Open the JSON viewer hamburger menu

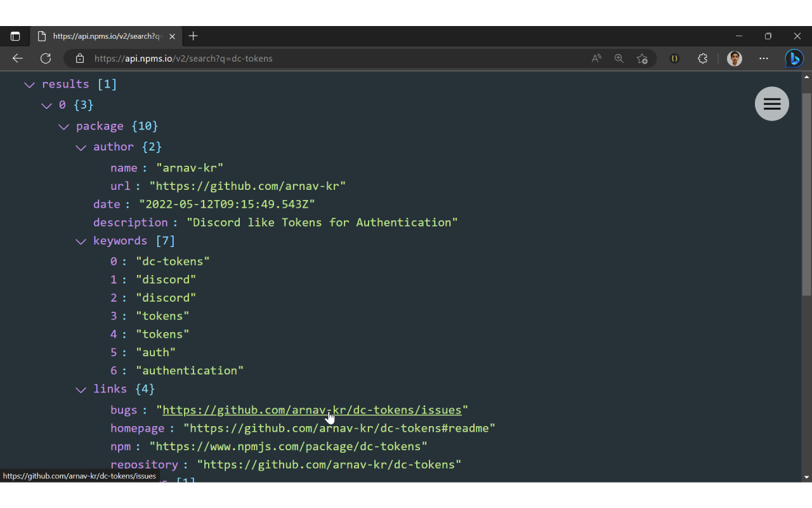[772, 104]
